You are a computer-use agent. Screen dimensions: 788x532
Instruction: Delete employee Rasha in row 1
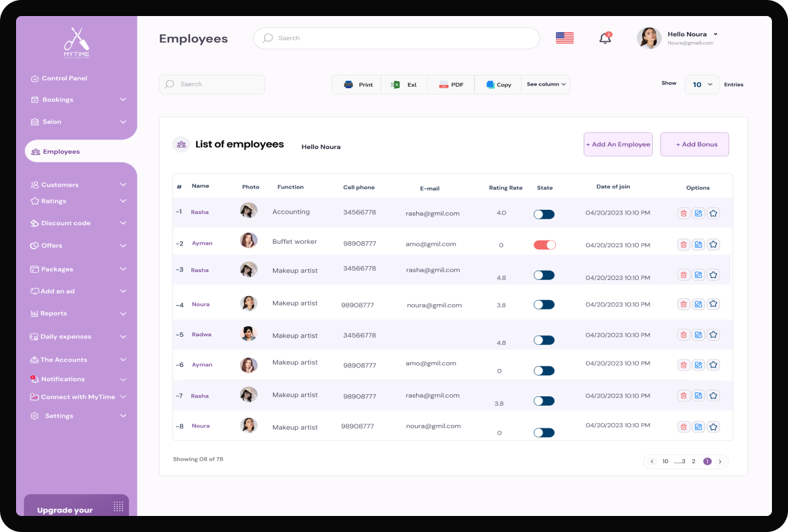tap(683, 214)
